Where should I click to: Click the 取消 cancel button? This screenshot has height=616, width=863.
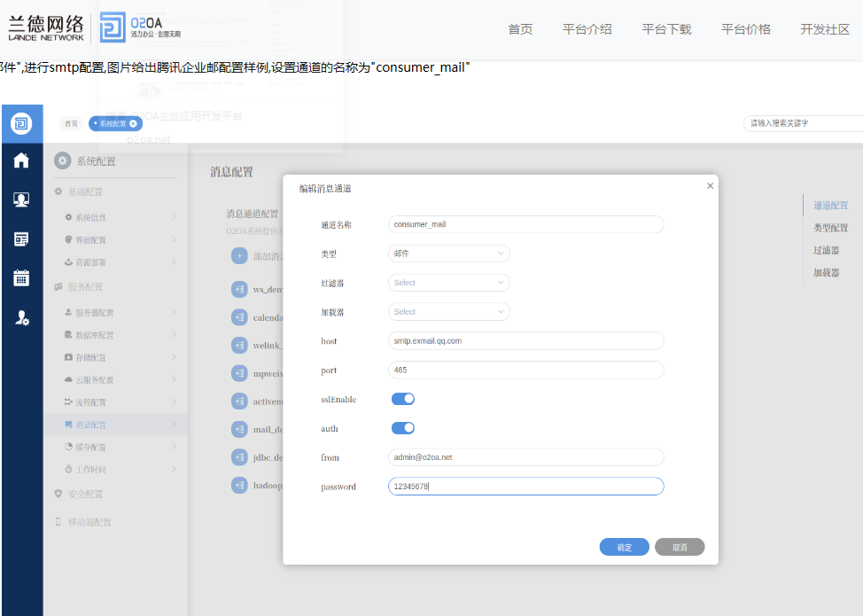point(680,547)
